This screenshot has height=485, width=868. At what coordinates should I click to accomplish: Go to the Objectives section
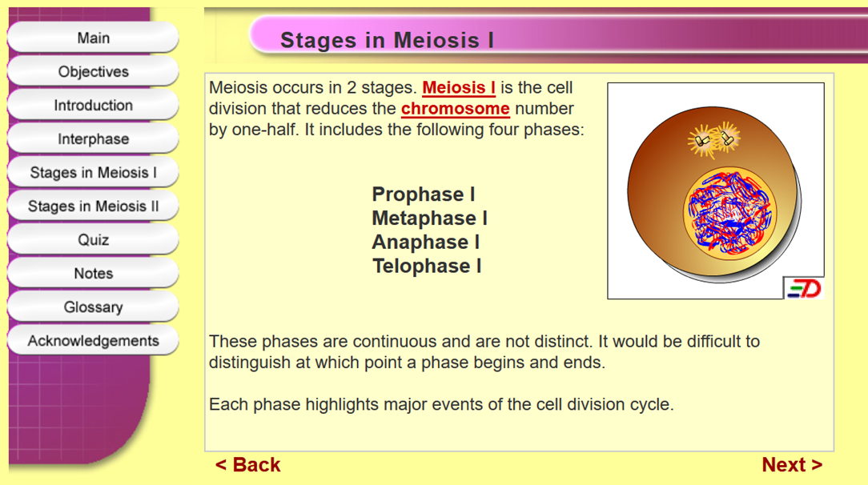pyautogui.click(x=93, y=71)
